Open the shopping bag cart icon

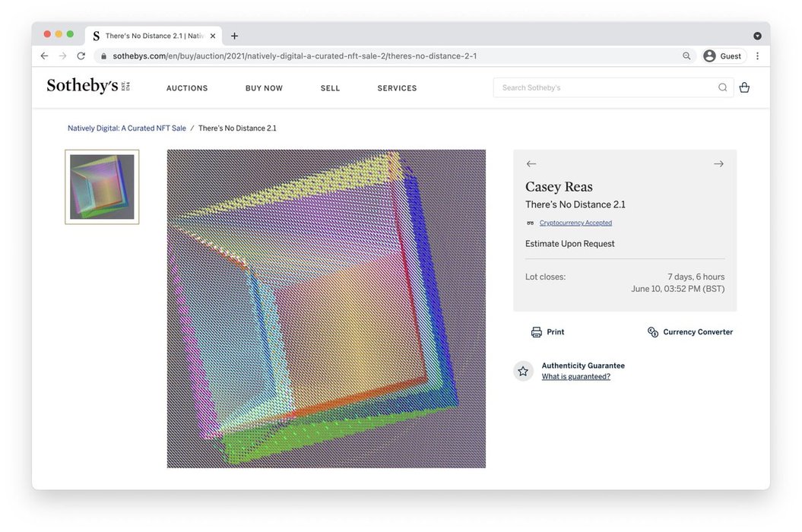click(x=744, y=87)
